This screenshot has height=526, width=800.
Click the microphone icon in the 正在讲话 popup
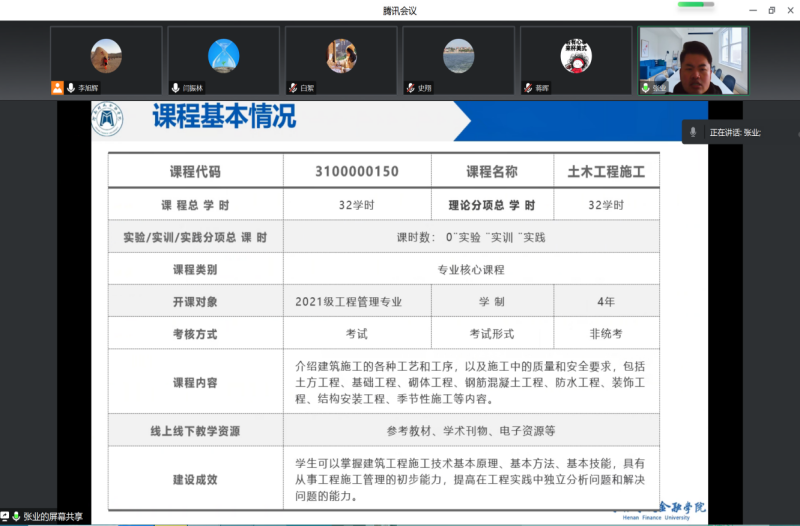693,132
